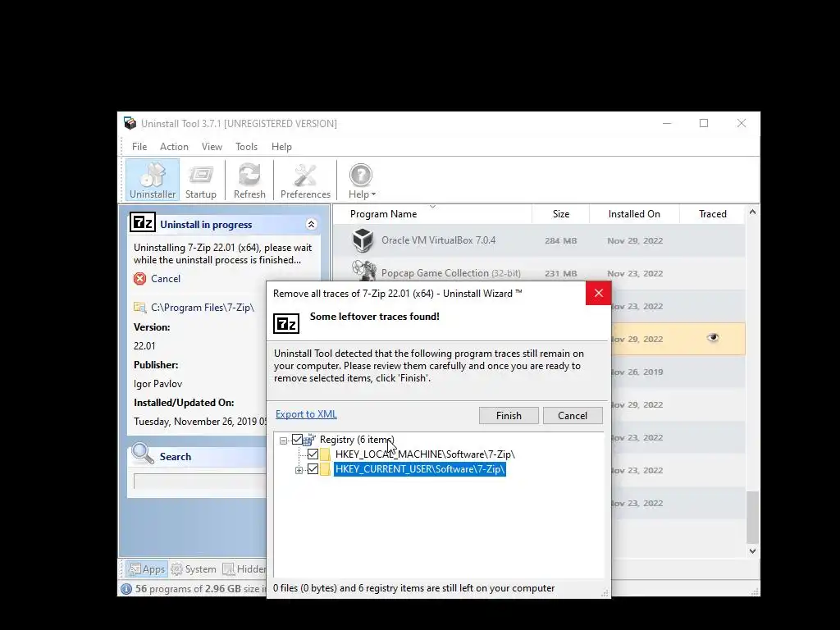Viewport: 840px width, 630px height.
Task: Collapse the Uninstall in progress panel
Action: click(311, 225)
